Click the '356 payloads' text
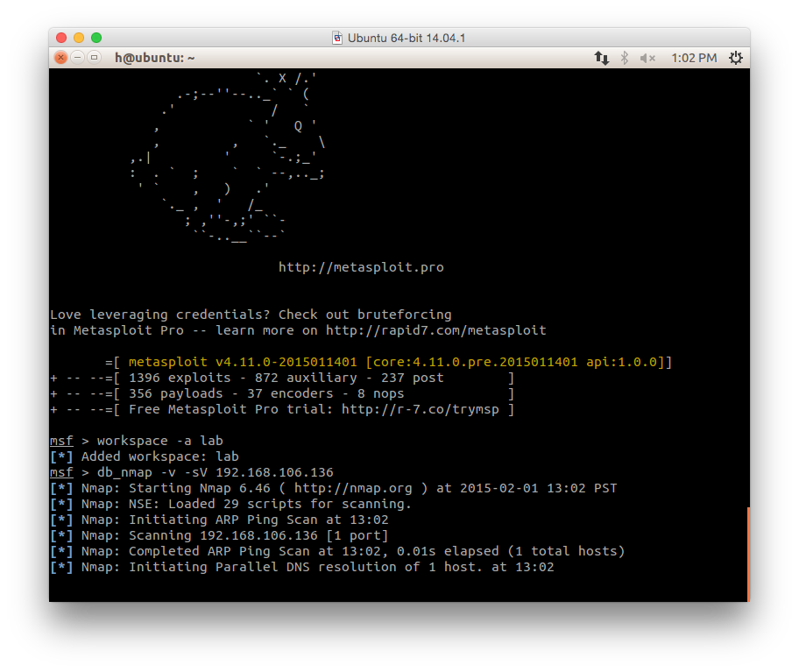The image size is (799, 672). coord(175,394)
